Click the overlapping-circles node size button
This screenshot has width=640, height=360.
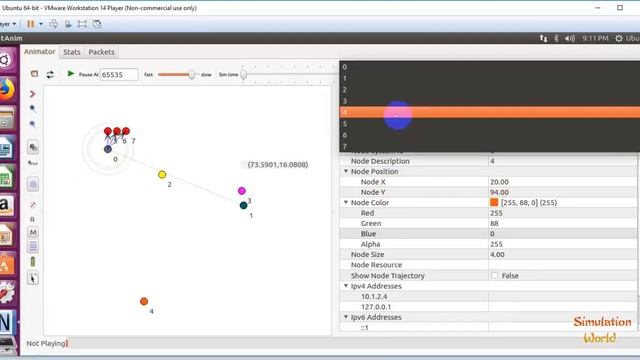[x=33, y=147]
